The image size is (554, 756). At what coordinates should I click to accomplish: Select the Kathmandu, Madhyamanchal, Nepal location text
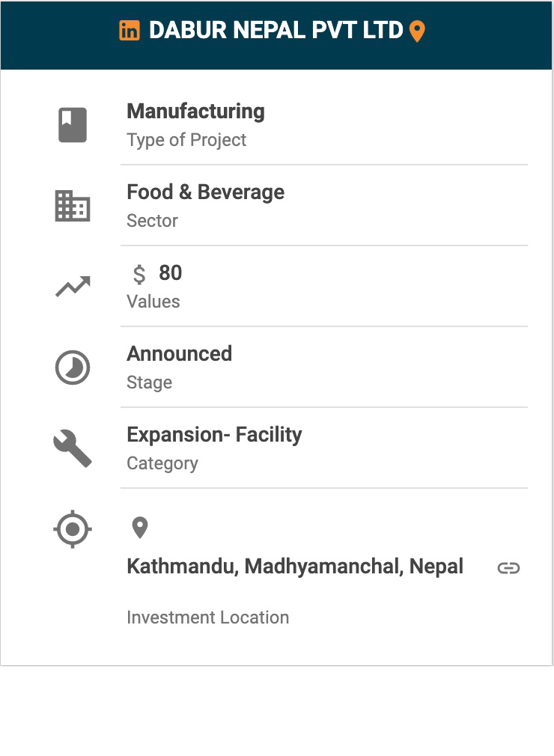[295, 567]
